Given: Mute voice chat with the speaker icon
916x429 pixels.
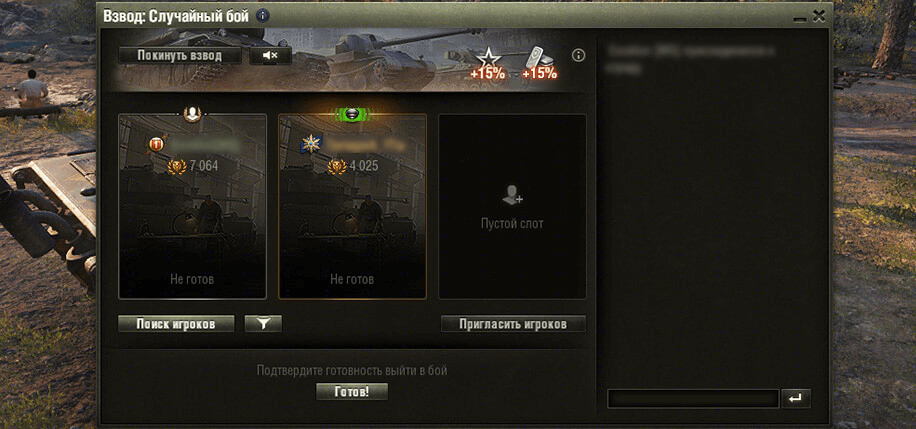Looking at the screenshot, I should point(270,56).
